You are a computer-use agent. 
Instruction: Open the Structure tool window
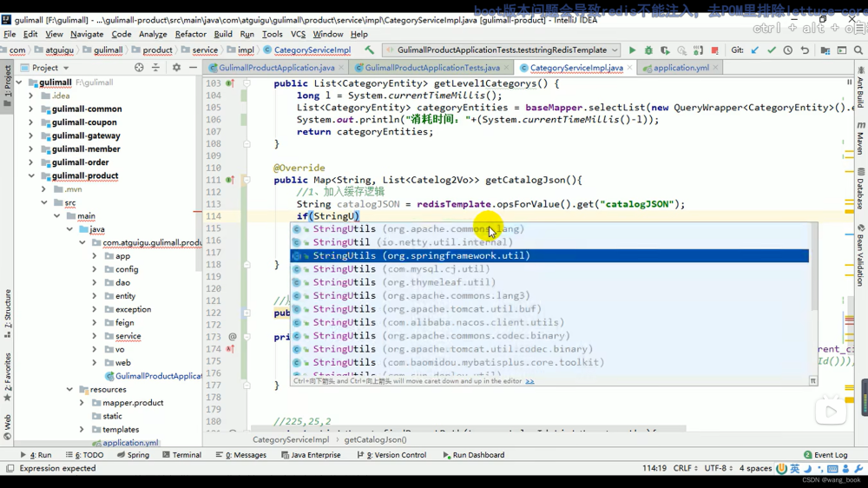coord(7,313)
